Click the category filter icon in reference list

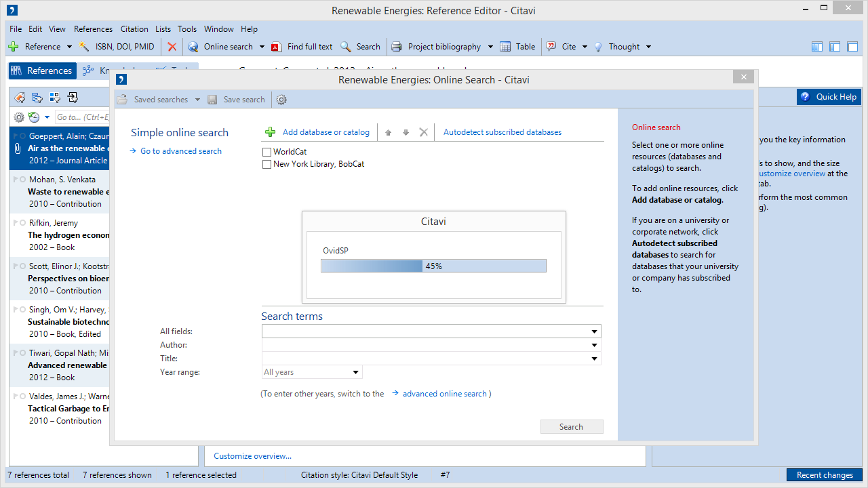click(x=37, y=98)
